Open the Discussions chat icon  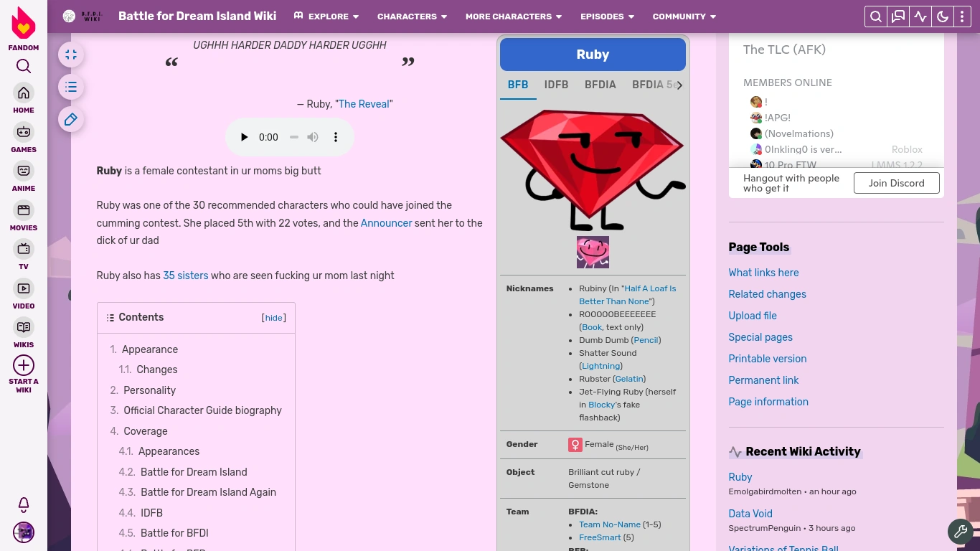(x=898, y=16)
